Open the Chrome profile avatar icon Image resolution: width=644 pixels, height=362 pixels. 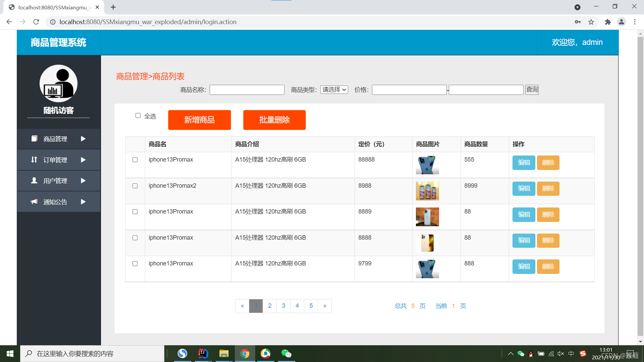tap(621, 22)
